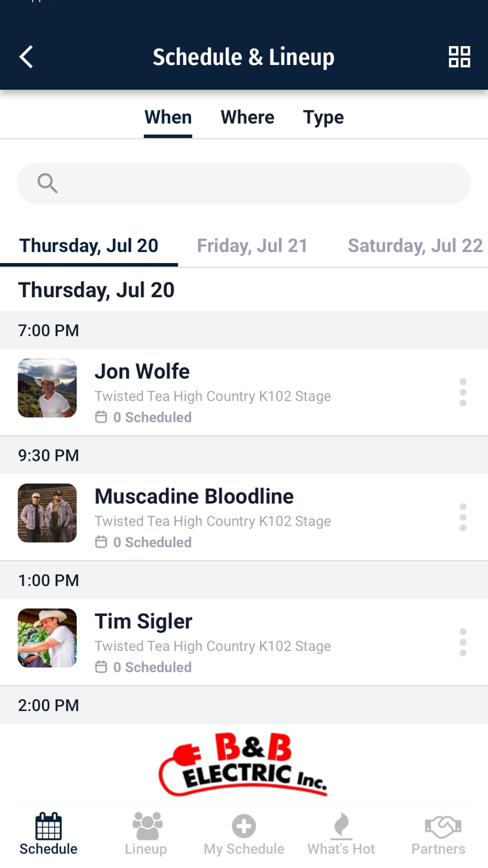
Task: Tap the back arrow in the header
Action: coord(26,57)
